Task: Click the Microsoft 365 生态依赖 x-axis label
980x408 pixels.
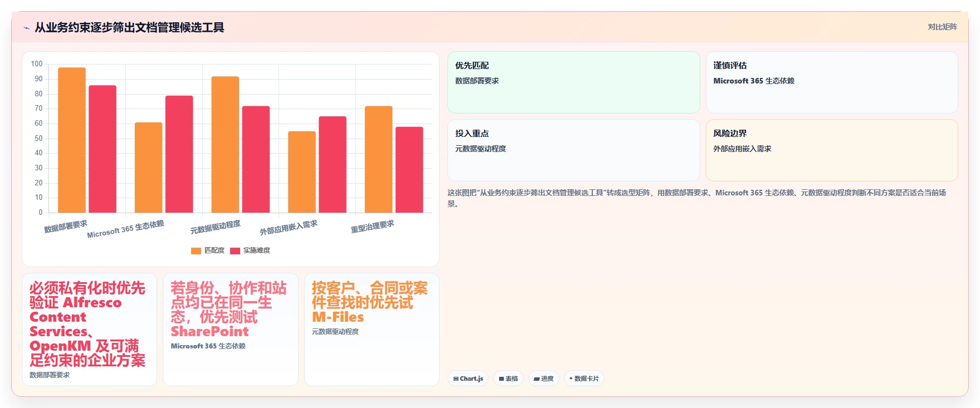Action: pos(125,229)
